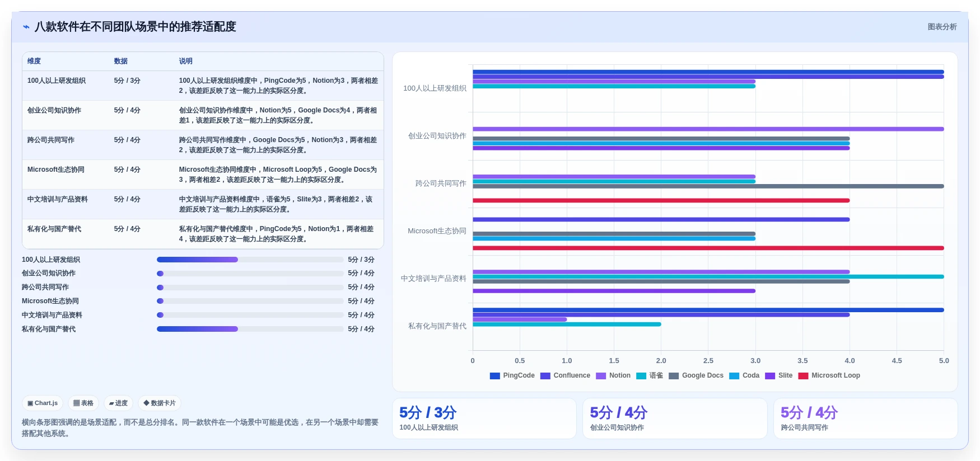This screenshot has height=461, width=980.
Task: Click the dark blue PingCode bar in 私有化与国产替代
Action: pyautogui.click(x=708, y=310)
